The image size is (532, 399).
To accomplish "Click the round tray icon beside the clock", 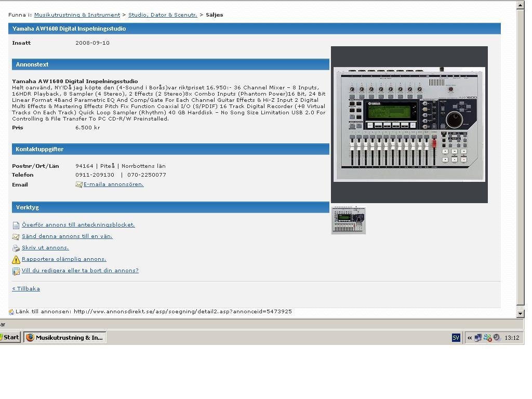I will (497, 338).
